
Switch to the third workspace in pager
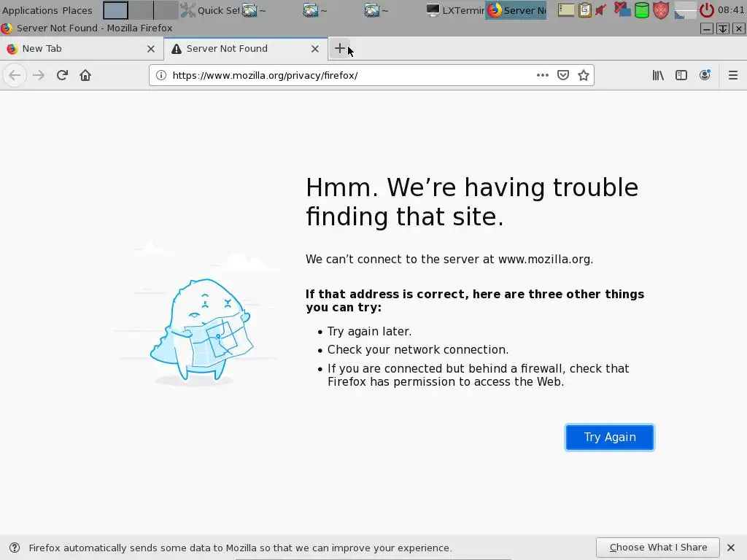[166, 10]
